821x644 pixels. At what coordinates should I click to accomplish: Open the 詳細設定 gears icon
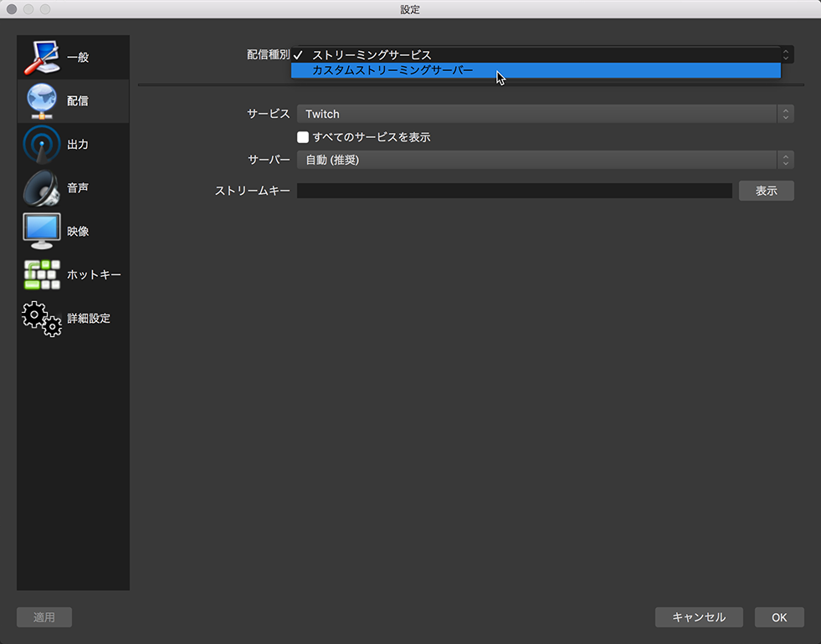point(42,318)
